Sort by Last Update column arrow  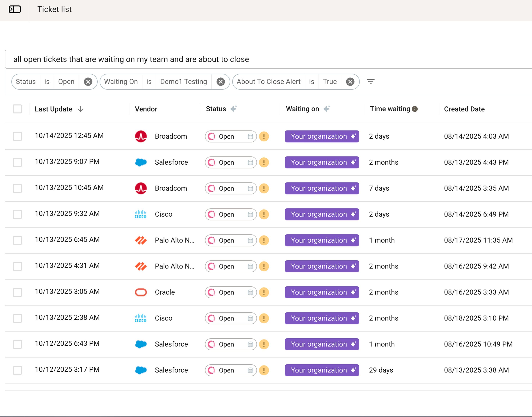pos(80,109)
